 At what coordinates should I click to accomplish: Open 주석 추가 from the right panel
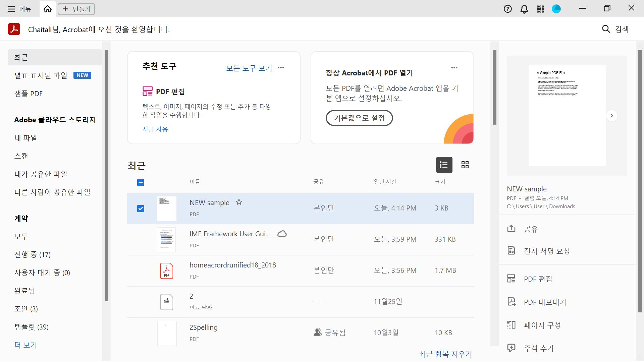[x=539, y=348]
